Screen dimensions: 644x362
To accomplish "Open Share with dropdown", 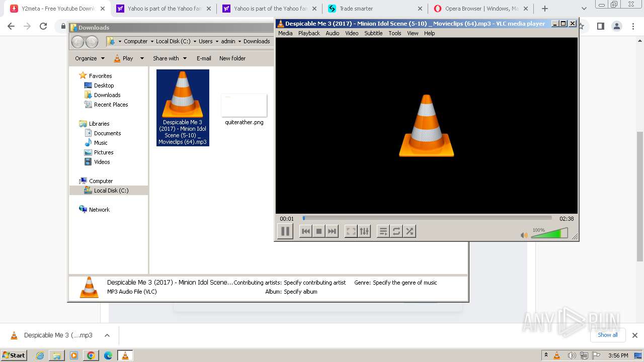I will (170, 58).
